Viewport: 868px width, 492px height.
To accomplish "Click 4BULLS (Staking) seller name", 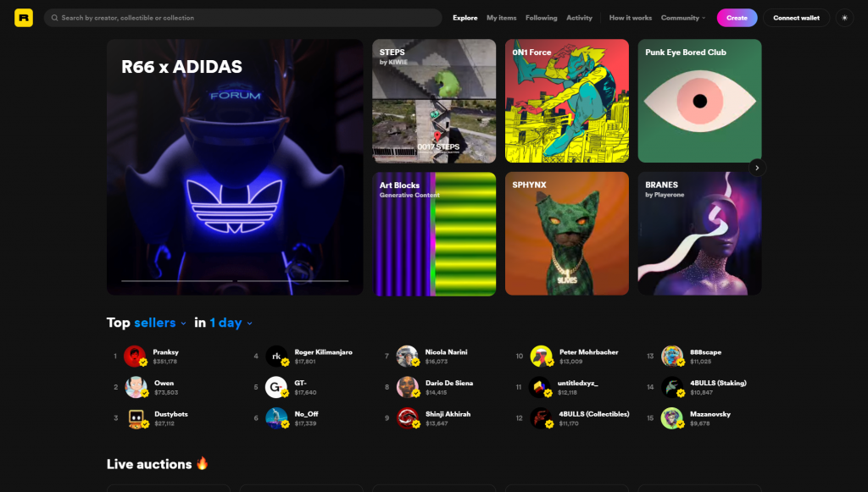I will pos(718,383).
